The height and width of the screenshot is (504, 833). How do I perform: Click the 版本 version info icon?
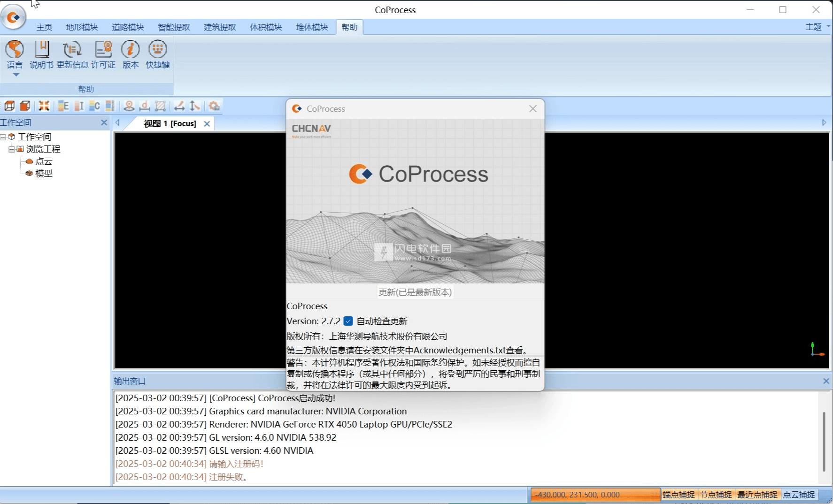pyautogui.click(x=131, y=49)
